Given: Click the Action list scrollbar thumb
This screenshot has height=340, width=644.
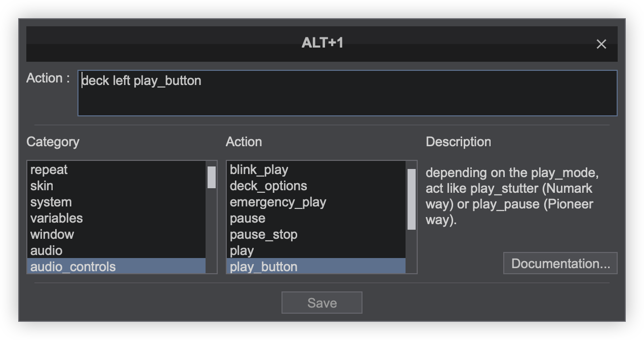Looking at the screenshot, I should 412,199.
